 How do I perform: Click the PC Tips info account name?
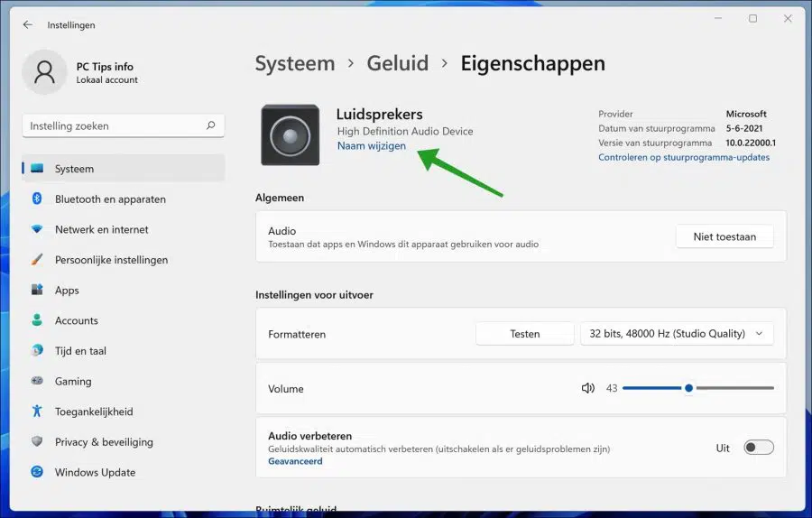[x=105, y=66]
